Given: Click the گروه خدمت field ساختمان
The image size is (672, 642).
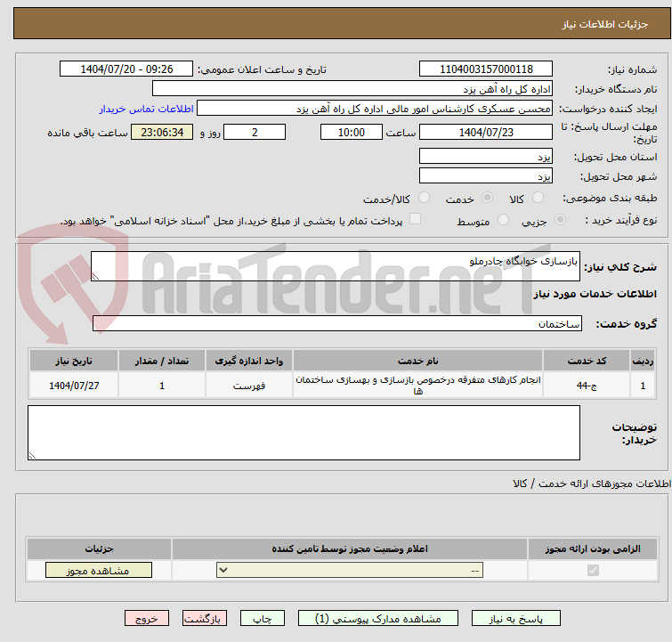Looking at the screenshot, I should tap(337, 323).
